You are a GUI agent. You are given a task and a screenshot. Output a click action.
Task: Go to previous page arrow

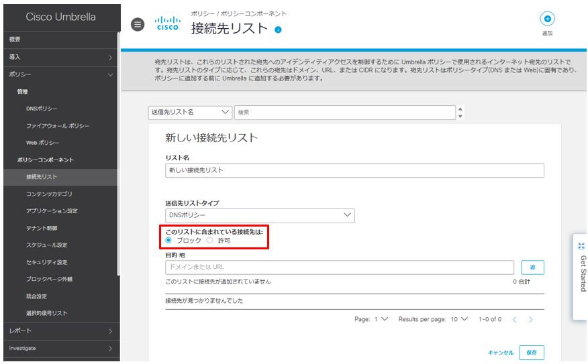tap(514, 320)
